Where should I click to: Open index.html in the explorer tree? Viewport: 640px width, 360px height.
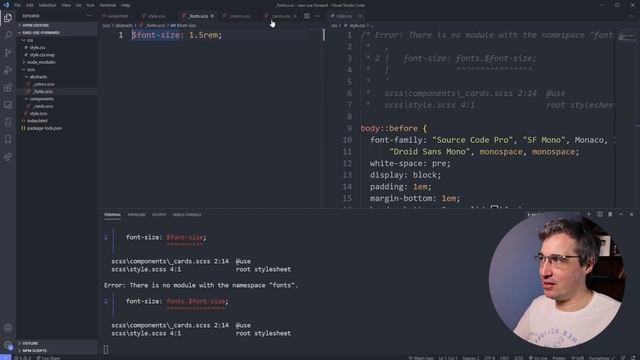[x=57, y=121]
